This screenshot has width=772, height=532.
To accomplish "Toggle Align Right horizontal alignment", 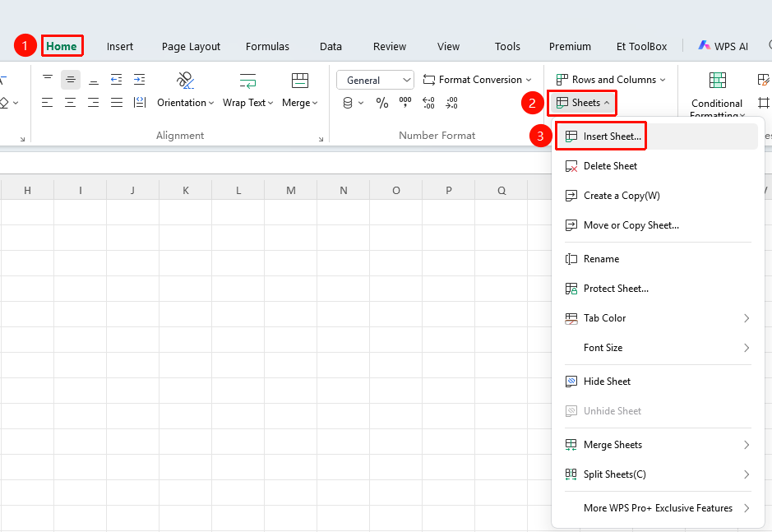I will (x=94, y=103).
